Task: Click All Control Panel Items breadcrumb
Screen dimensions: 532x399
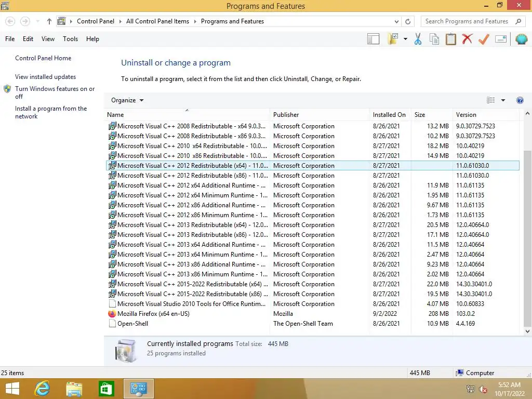Action: pyautogui.click(x=158, y=21)
